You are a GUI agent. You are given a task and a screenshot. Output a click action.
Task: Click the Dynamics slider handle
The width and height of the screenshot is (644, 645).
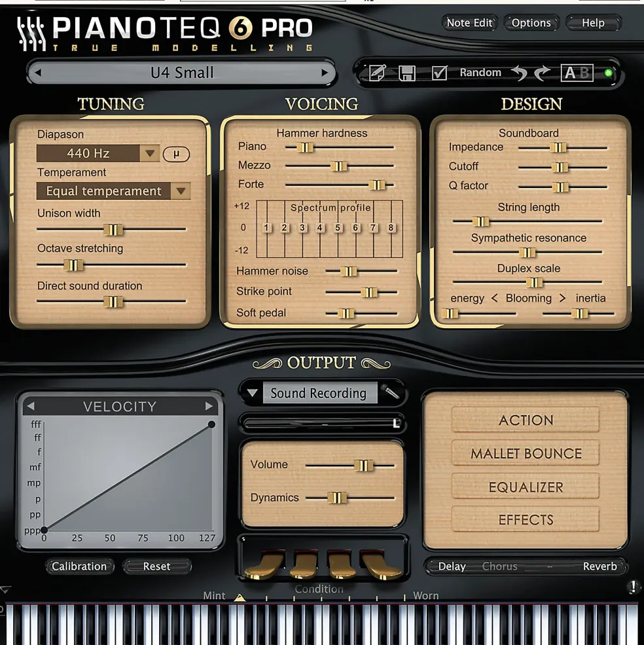337,498
